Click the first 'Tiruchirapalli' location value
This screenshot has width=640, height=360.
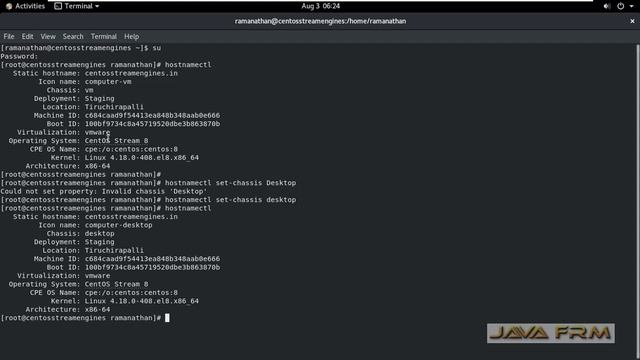pyautogui.click(x=114, y=107)
